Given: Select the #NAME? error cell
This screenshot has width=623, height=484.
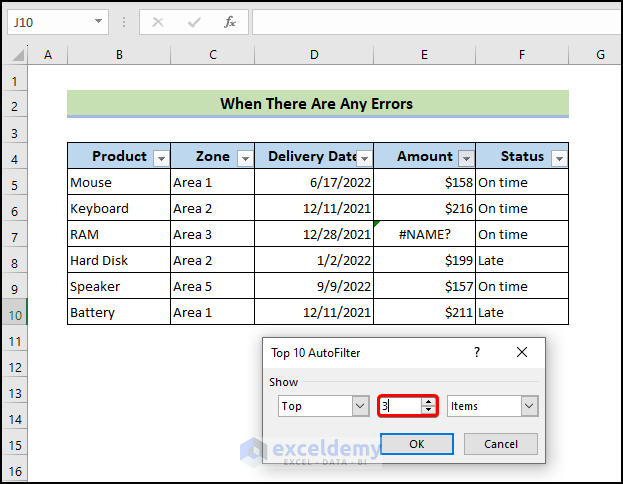Looking at the screenshot, I should click(x=424, y=234).
